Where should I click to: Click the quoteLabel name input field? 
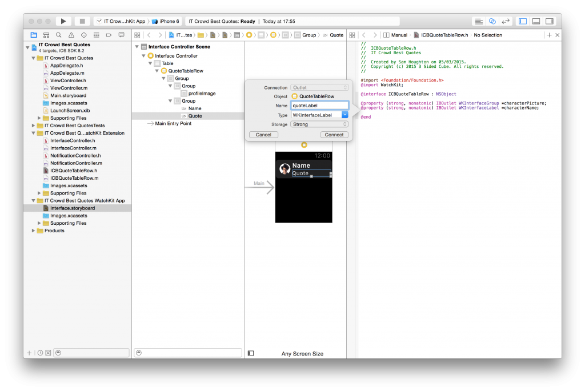[320, 106]
